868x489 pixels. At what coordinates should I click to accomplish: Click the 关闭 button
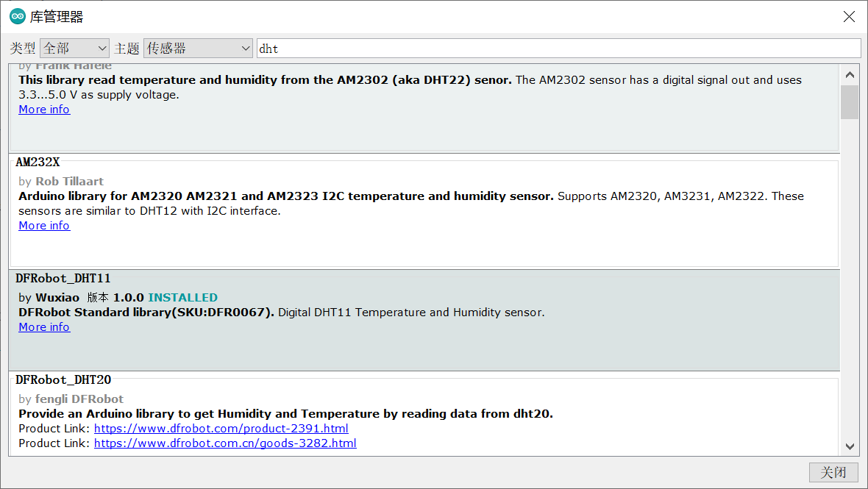click(833, 472)
